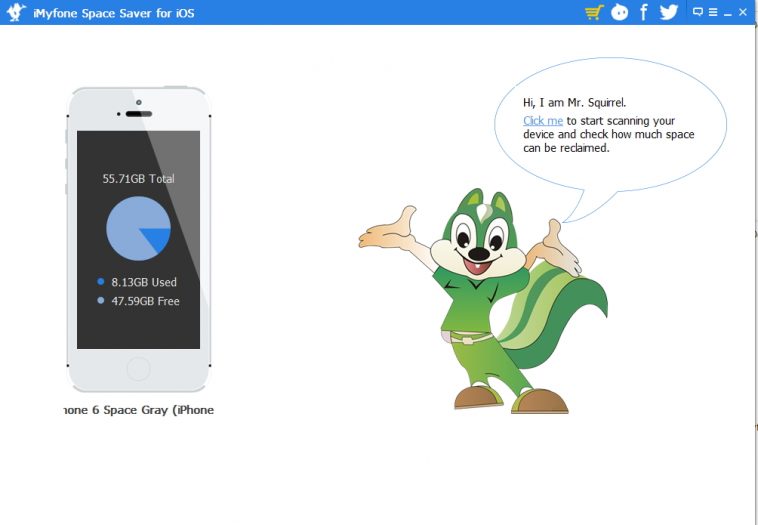Click the "Click me" link to start scanning
This screenshot has width=758, height=525.
pos(542,120)
